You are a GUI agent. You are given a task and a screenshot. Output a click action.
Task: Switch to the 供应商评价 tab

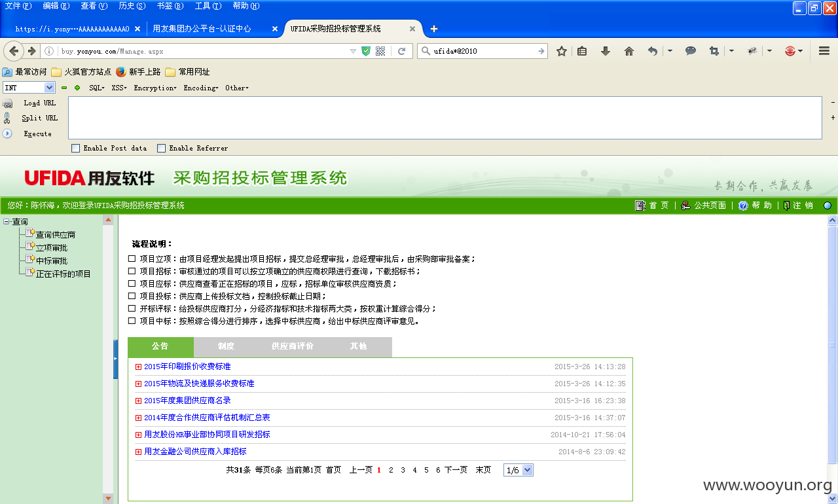[x=293, y=346]
